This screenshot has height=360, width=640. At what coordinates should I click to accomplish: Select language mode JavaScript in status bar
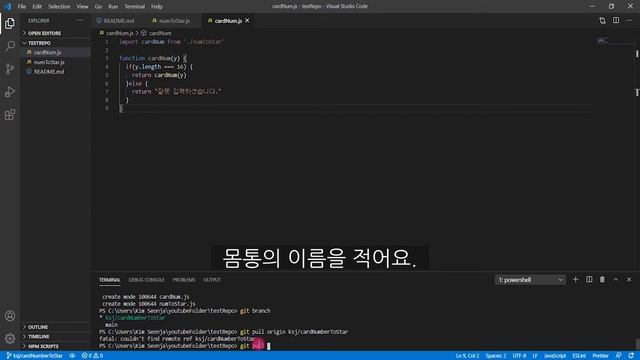(555, 356)
